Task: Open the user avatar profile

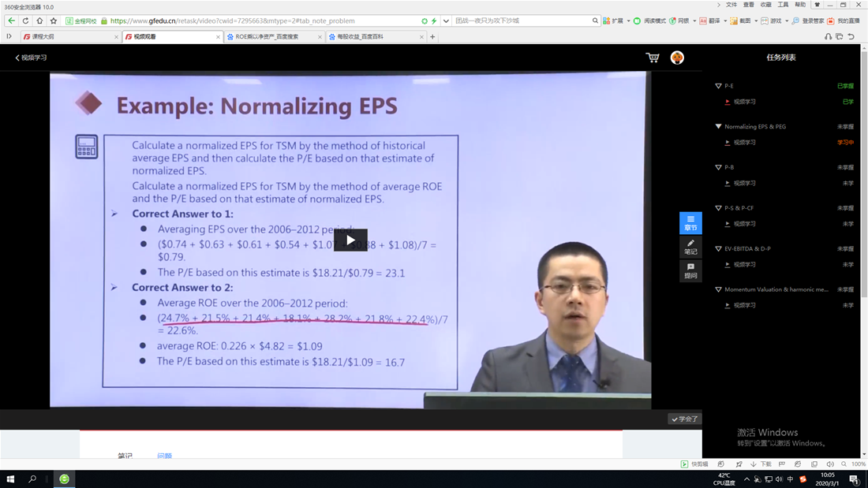Action: (677, 58)
